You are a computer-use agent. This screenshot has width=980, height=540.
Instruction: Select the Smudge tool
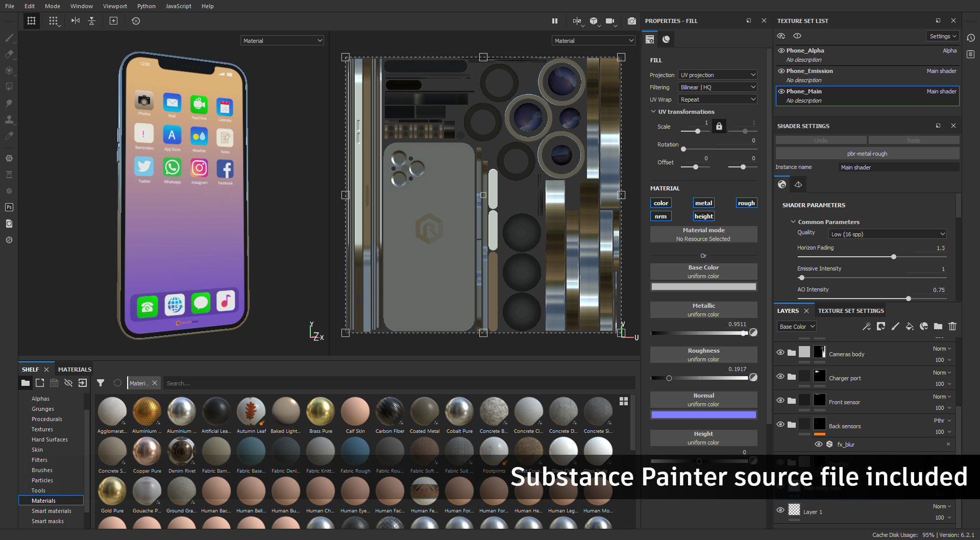[x=9, y=103]
